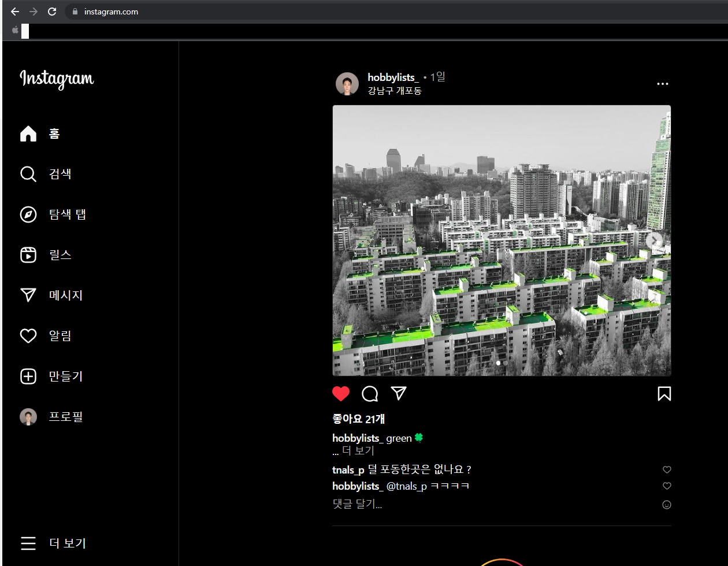Open the 강남구 개포동 location link
The height and width of the screenshot is (566, 728).
[x=395, y=91]
